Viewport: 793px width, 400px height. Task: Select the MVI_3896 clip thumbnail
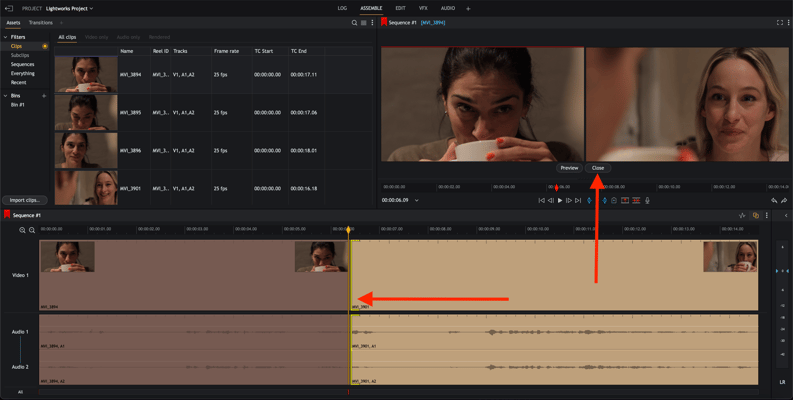click(86, 150)
